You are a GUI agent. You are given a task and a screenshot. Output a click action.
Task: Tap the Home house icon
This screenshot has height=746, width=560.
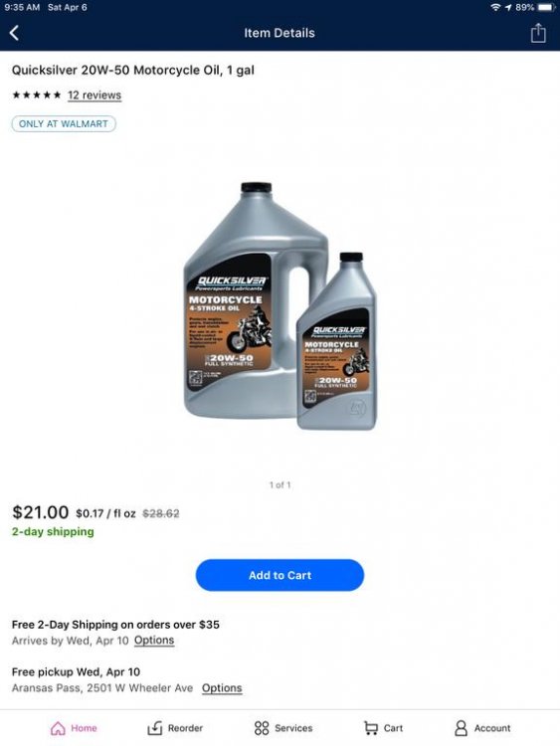(58, 728)
